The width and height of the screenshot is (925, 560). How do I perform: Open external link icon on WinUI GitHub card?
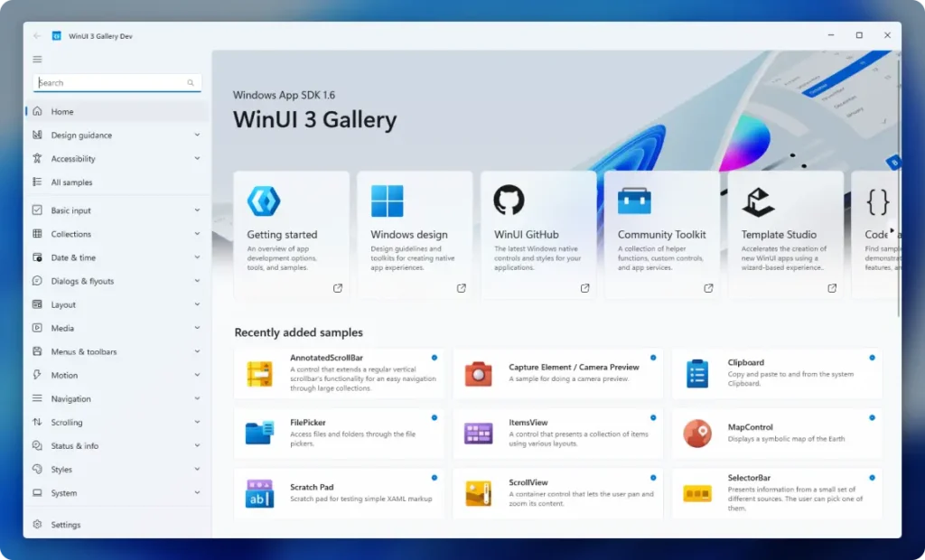tap(584, 288)
